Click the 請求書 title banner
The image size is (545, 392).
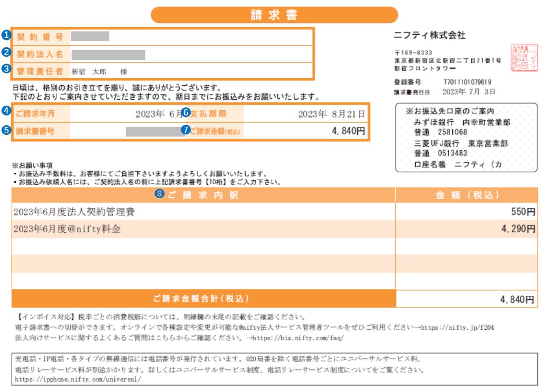click(274, 15)
